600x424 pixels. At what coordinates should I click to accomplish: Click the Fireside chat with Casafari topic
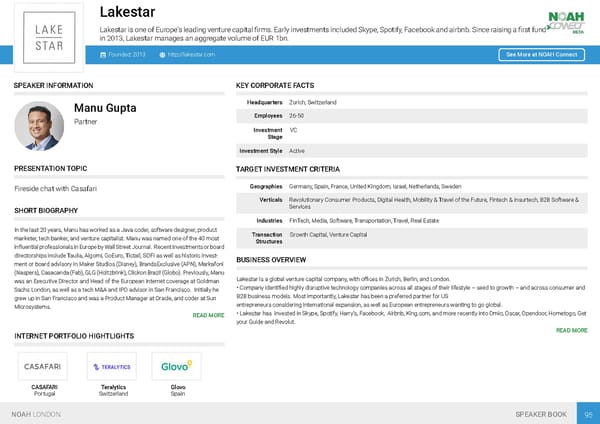(x=55, y=189)
